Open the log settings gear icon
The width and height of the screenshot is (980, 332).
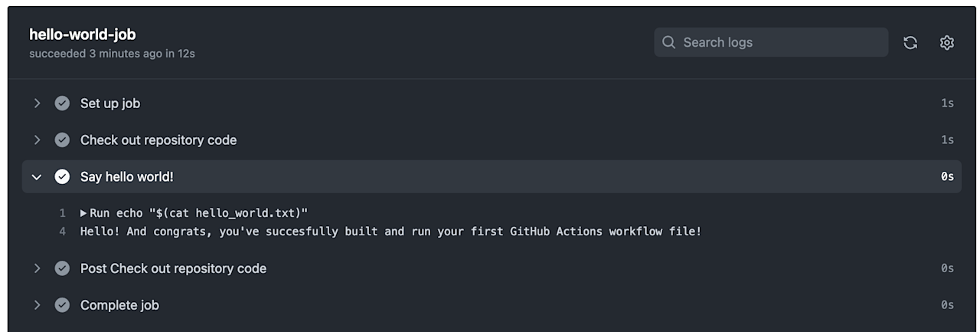947,43
